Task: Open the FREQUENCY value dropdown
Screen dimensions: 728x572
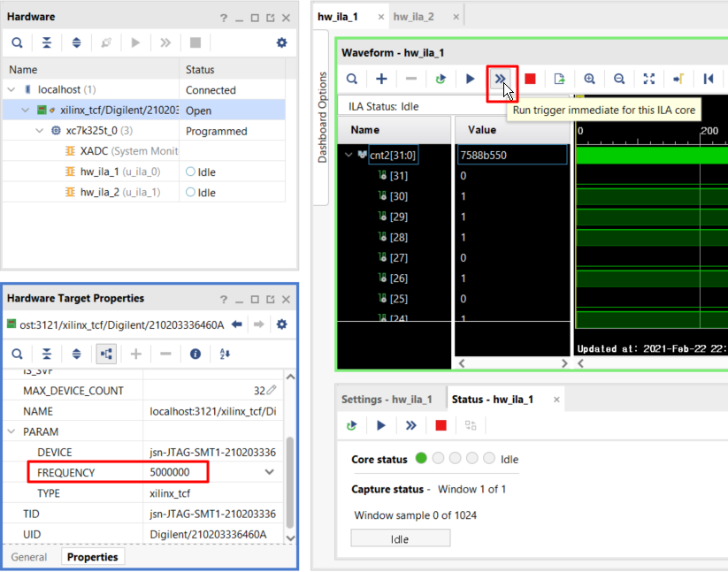Action: coord(269,472)
